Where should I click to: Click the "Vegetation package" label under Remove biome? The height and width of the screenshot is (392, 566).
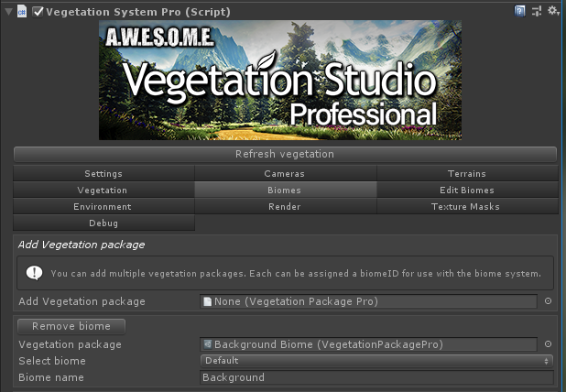coord(70,344)
